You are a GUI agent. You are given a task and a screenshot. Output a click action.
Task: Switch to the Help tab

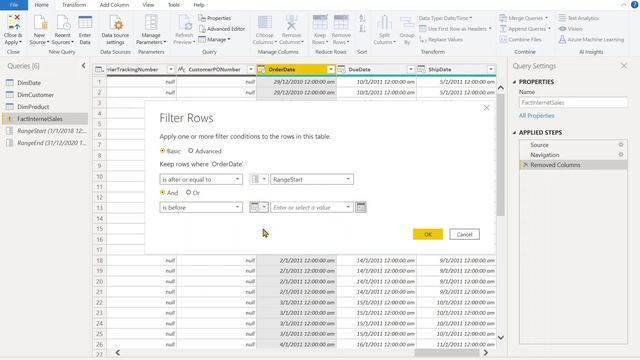click(199, 5)
